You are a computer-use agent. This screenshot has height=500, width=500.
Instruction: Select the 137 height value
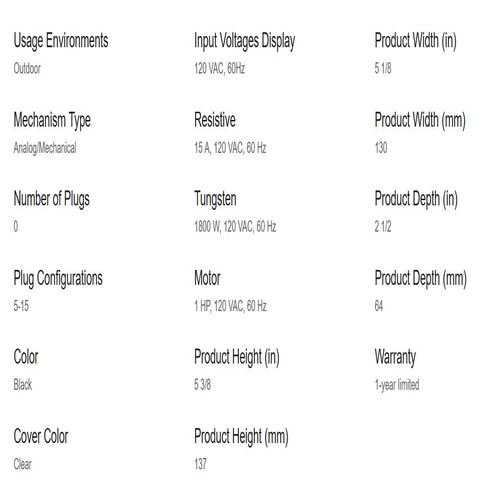pos(200,464)
